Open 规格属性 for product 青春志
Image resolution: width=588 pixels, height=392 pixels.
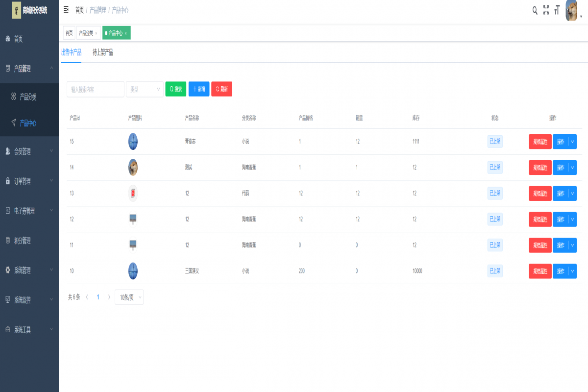click(540, 142)
